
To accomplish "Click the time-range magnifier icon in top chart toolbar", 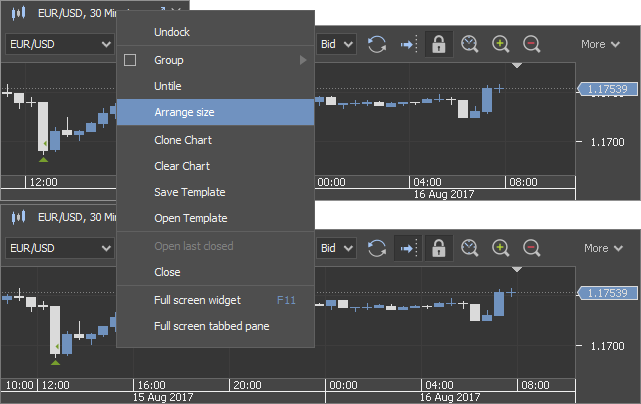I will 469,44.
